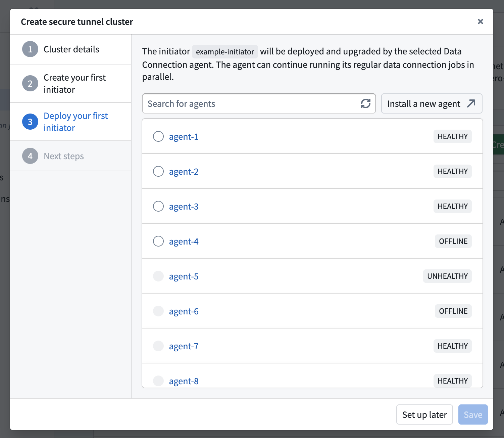Open the agent-8 link
504x438 pixels.
184,381
